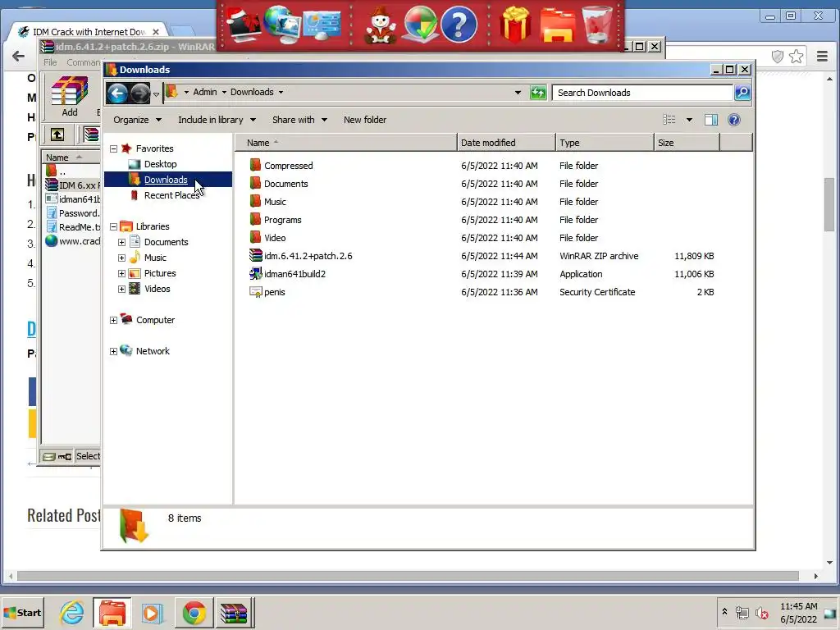
Task: Click the red folder icon in top dock
Action: 558,25
